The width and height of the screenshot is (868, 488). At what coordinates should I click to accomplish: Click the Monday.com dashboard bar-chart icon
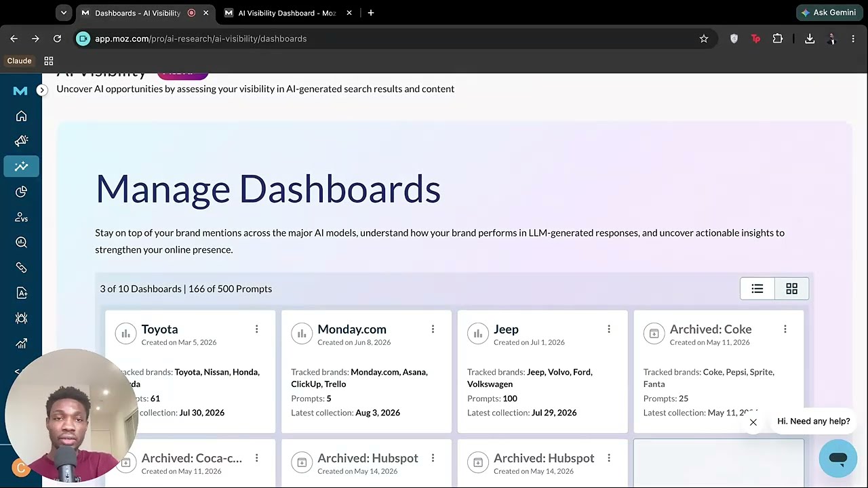[x=302, y=333]
